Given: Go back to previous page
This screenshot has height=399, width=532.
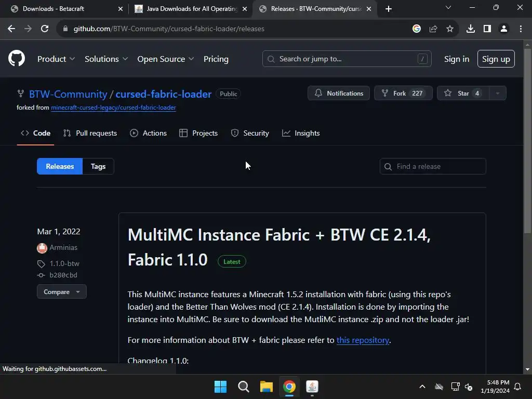Looking at the screenshot, I should point(11,29).
